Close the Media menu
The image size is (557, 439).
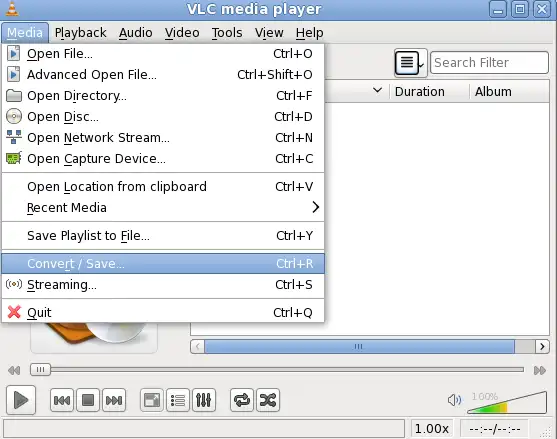pos(25,33)
